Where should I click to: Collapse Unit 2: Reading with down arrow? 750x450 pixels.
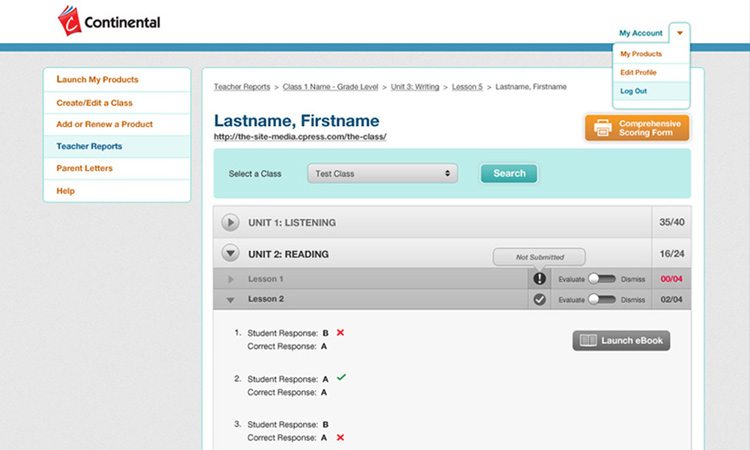[230, 253]
